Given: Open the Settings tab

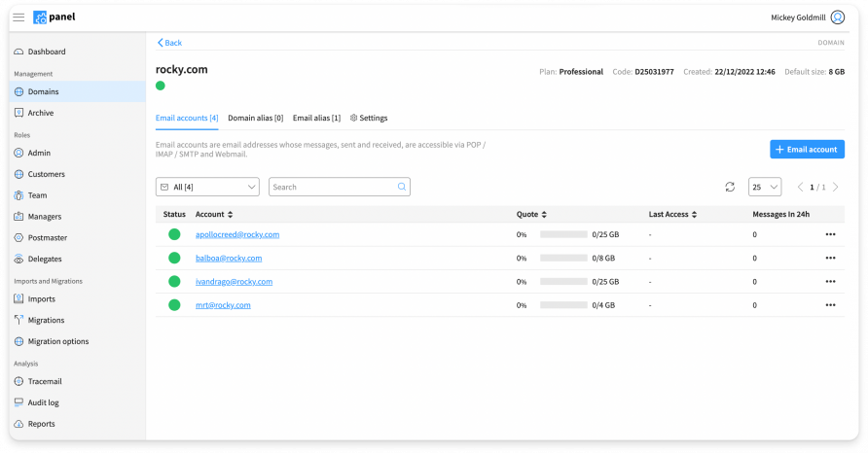Looking at the screenshot, I should [369, 118].
